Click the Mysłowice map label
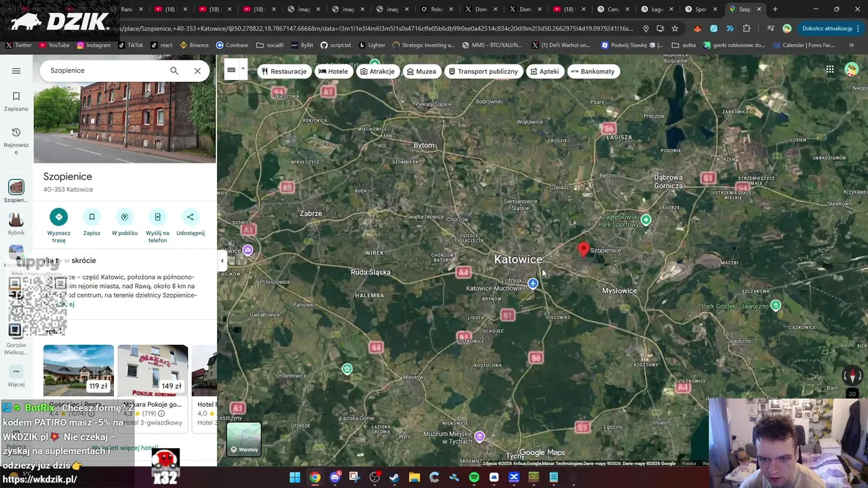 [x=620, y=291]
